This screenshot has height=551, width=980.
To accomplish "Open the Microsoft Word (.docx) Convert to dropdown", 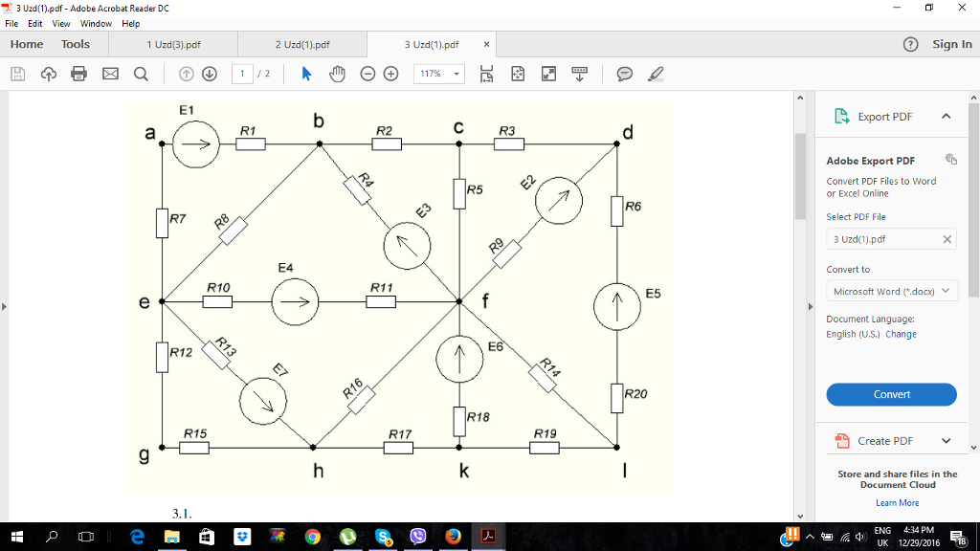I will (891, 290).
